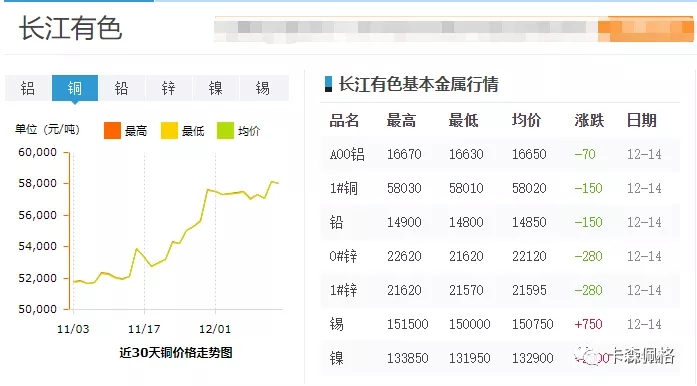The height and width of the screenshot is (386, 697).
Task: Click the orange 最高 legend swatch
Action: (x=112, y=131)
